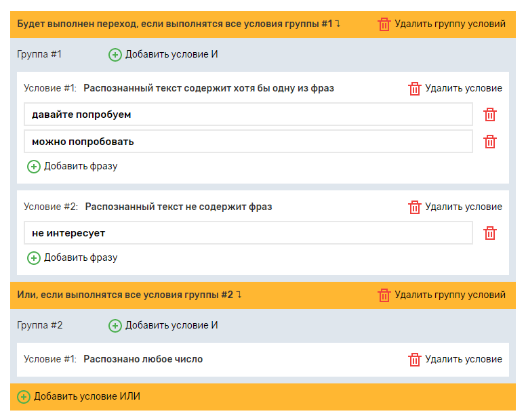Collapse group #1 header arrow
526x420 pixels.
[338, 24]
